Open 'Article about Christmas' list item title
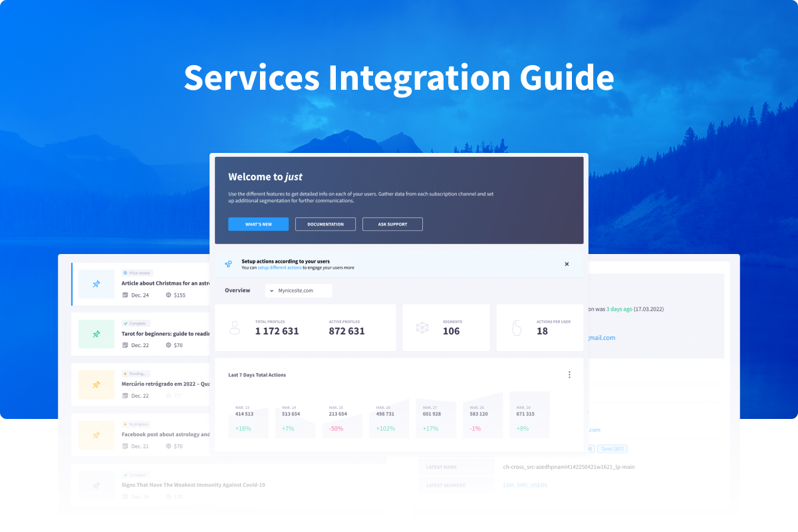798x532 pixels. point(166,283)
